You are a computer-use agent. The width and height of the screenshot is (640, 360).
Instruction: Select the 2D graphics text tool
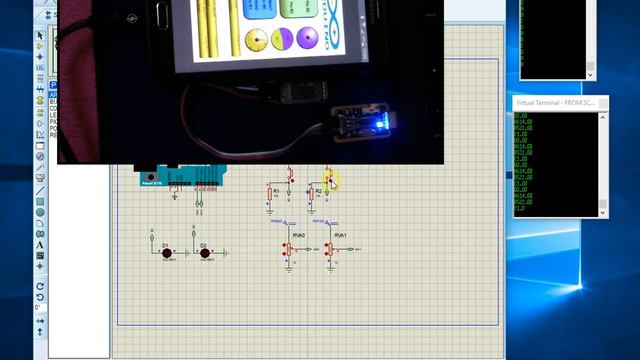(x=40, y=245)
